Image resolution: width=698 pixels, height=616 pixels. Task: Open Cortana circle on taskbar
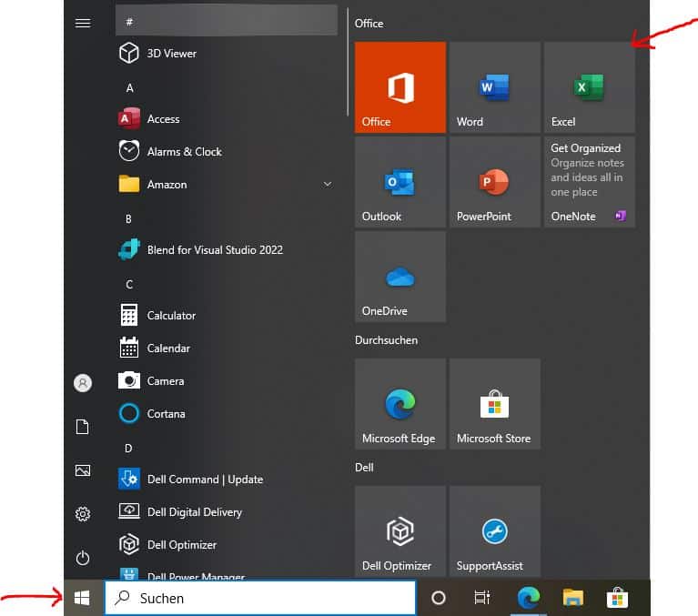(x=439, y=598)
